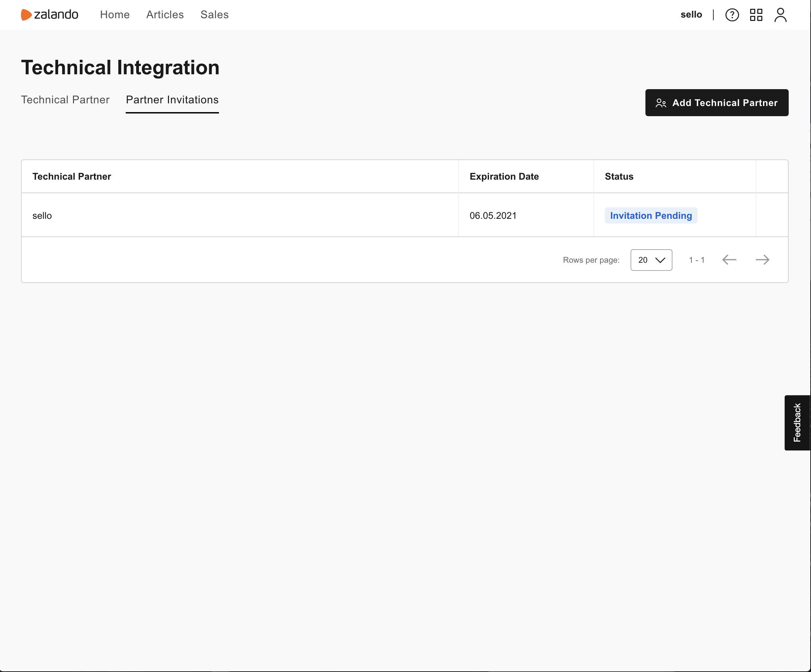The width and height of the screenshot is (811, 672).
Task: Open the rows per page dropdown
Action: pos(651,260)
